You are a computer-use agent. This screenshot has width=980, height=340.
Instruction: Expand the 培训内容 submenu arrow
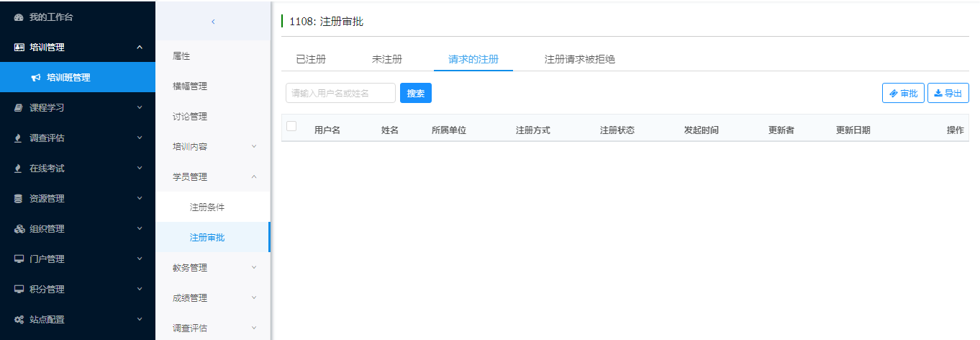point(254,147)
